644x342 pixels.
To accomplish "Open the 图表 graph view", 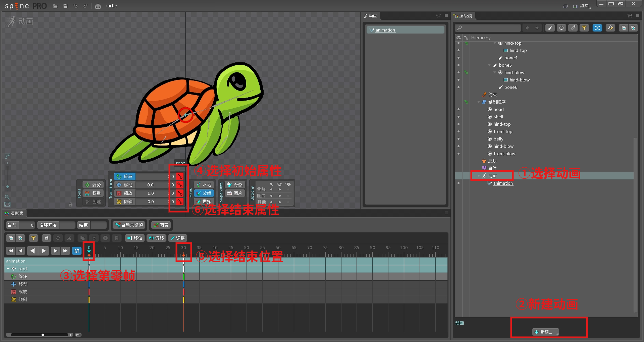I will point(161,225).
